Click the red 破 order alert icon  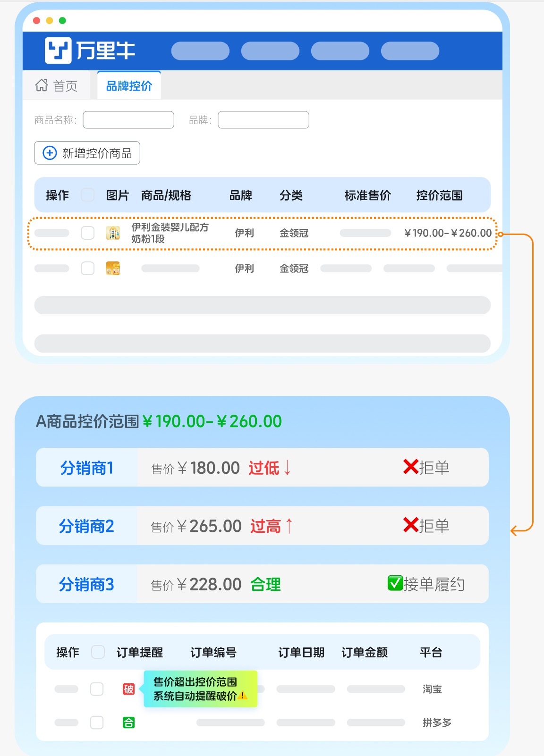tap(128, 689)
